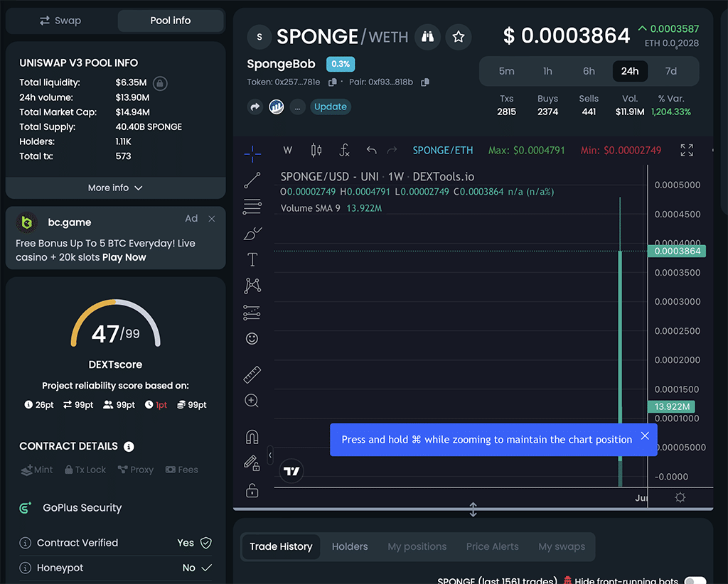This screenshot has height=584, width=728.
Task: Open the W chart timeframe dropdown
Action: click(288, 151)
